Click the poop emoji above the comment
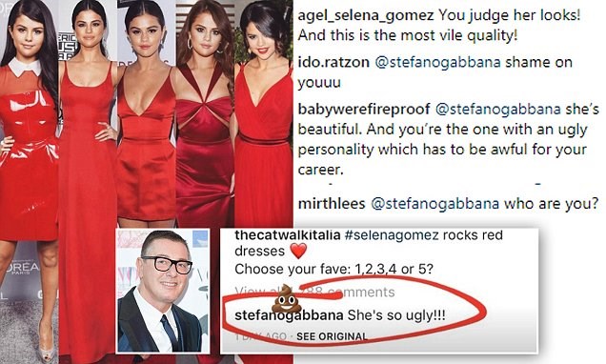This screenshot has height=364, width=606. coord(287,298)
